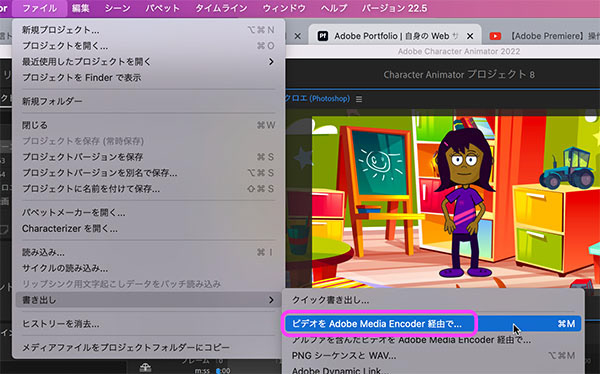This screenshot has width=600, height=374.
Task: Expand 最近使用したプロジェクトを開く submenu arrow
Action: pos(271,62)
